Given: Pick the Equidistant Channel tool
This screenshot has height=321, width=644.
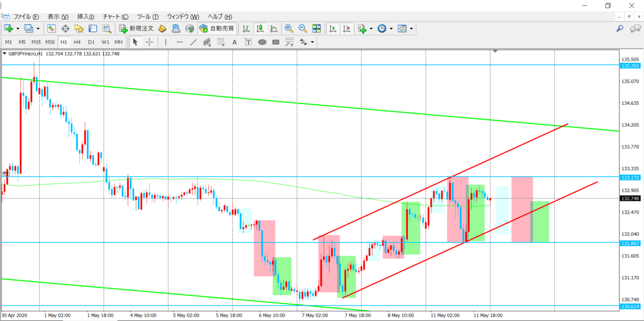Looking at the screenshot, I should (x=207, y=42).
